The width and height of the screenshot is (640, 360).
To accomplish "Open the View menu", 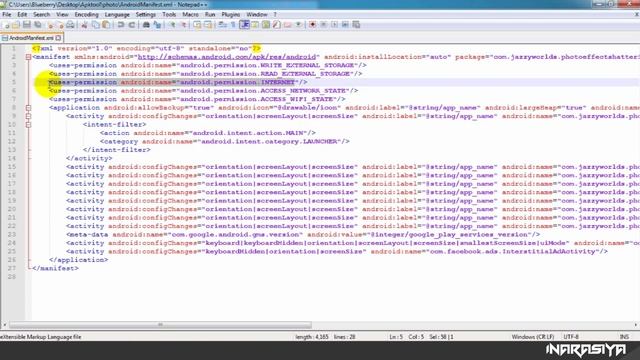I will 62,15.
